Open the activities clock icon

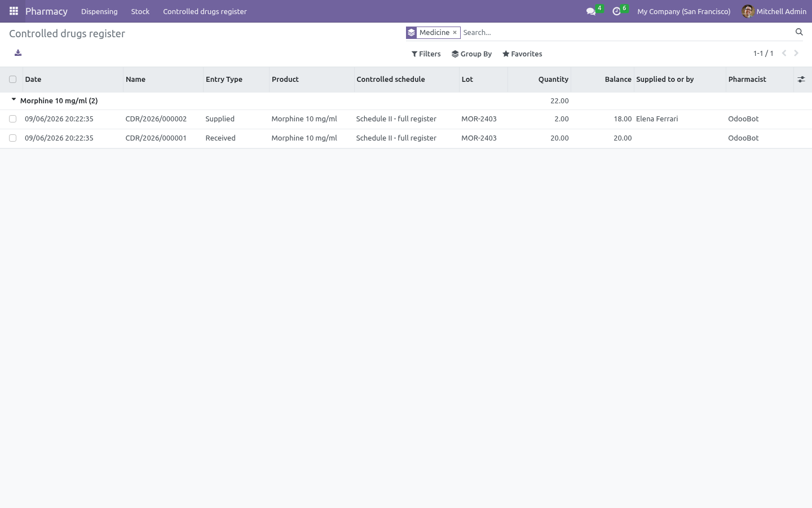tap(616, 11)
